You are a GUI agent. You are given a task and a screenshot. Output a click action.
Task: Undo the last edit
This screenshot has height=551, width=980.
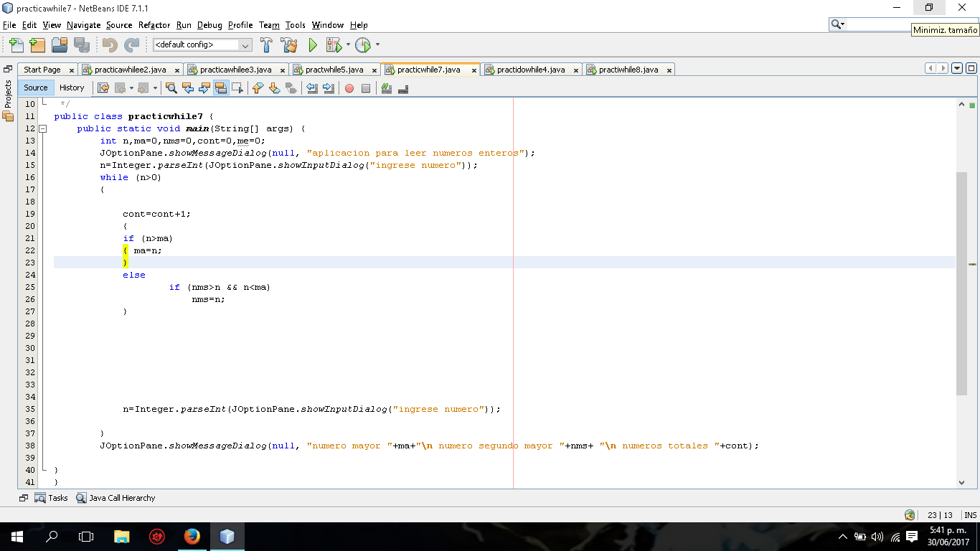click(x=110, y=45)
